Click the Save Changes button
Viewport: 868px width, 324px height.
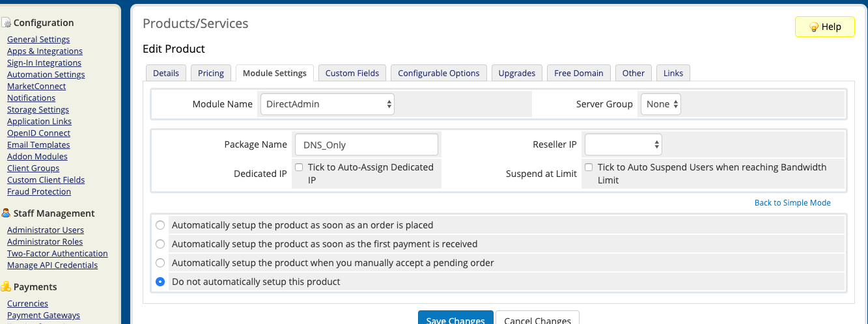(455, 318)
